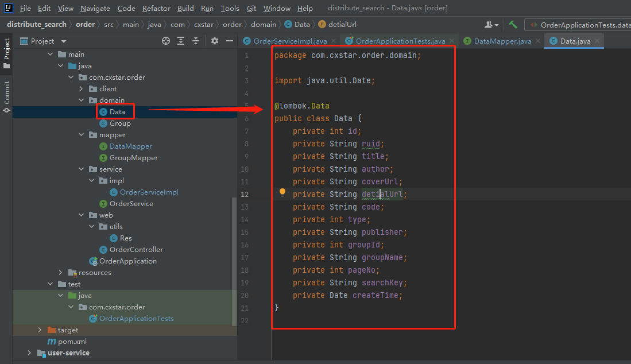Select Res class under utils
Viewport: 631px width, 364px height.
pyautogui.click(x=126, y=238)
